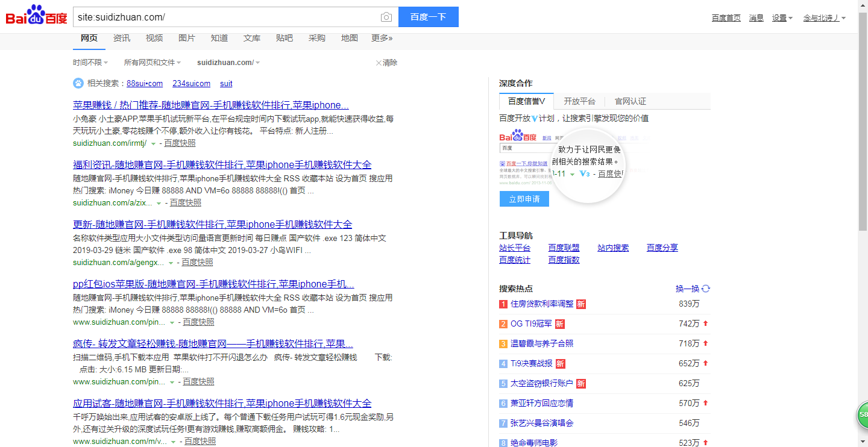The height and width of the screenshot is (447, 868).
Task: Click hot search 温碧霞与养子合照
Action: (542, 344)
